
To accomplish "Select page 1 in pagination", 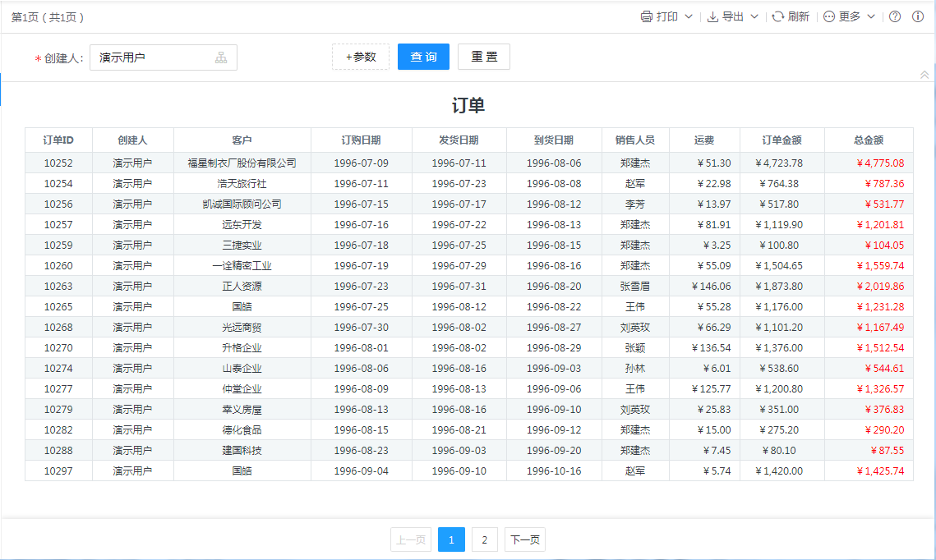I will point(451,539).
